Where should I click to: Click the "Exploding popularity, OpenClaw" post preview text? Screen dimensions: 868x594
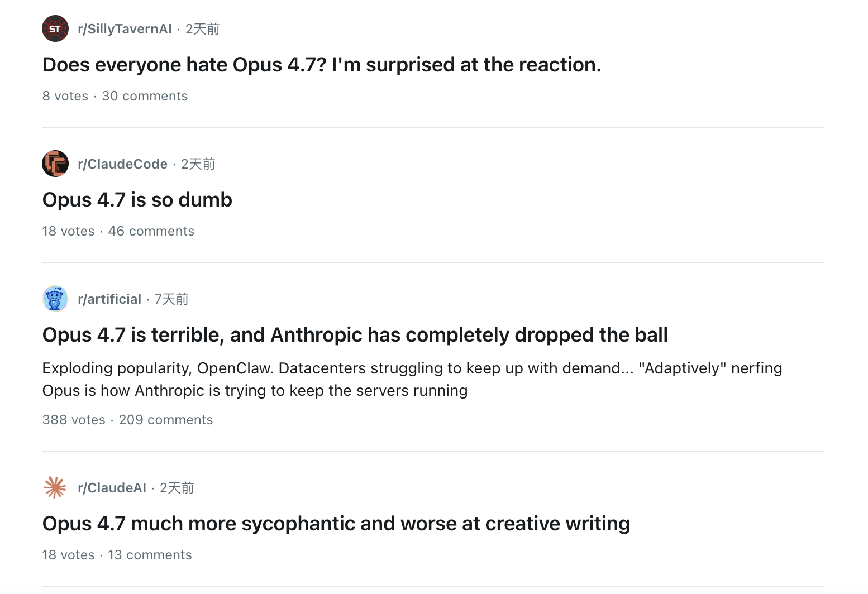click(x=412, y=379)
